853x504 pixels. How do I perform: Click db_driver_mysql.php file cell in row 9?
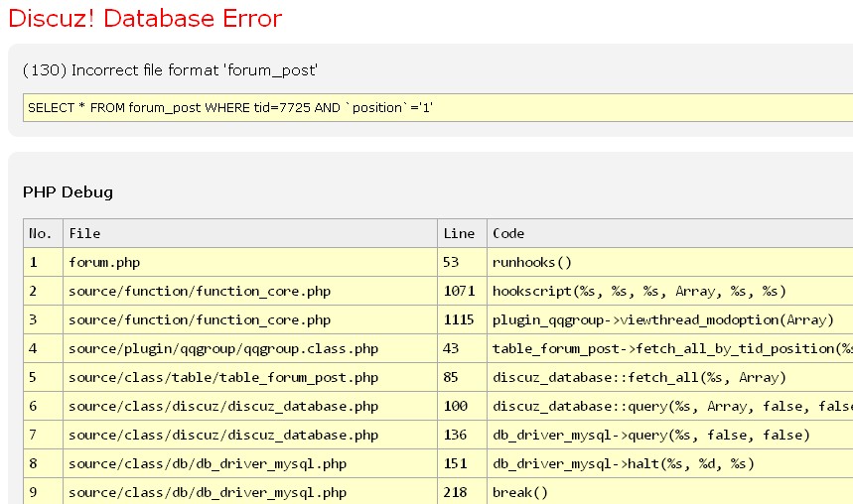[x=250, y=491]
